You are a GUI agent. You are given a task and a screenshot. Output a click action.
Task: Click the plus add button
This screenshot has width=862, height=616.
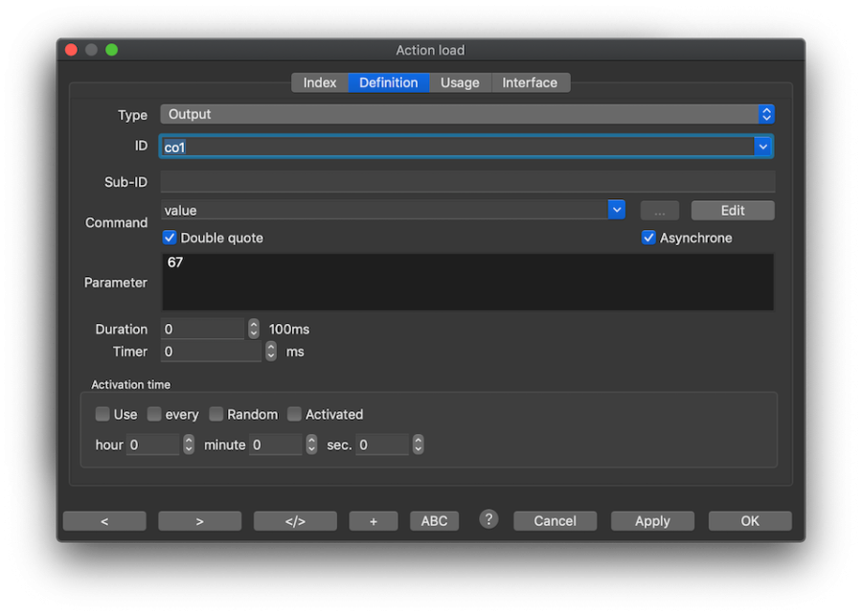pos(373,521)
